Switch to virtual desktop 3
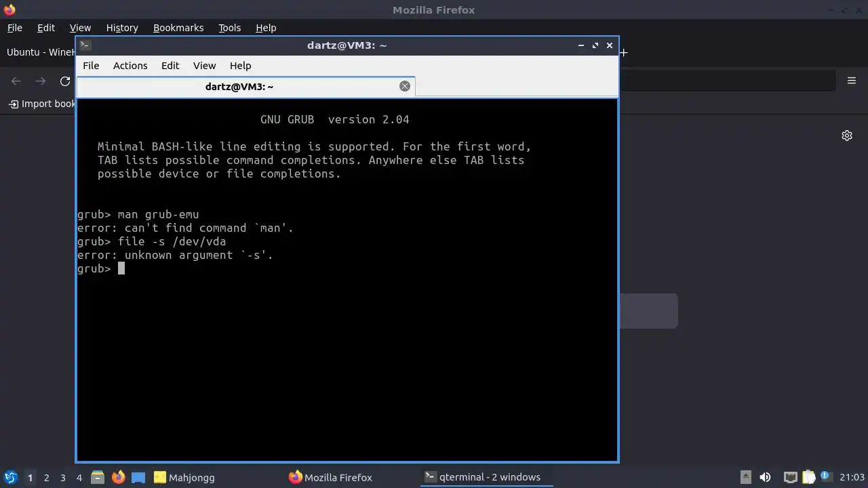 [x=62, y=478]
